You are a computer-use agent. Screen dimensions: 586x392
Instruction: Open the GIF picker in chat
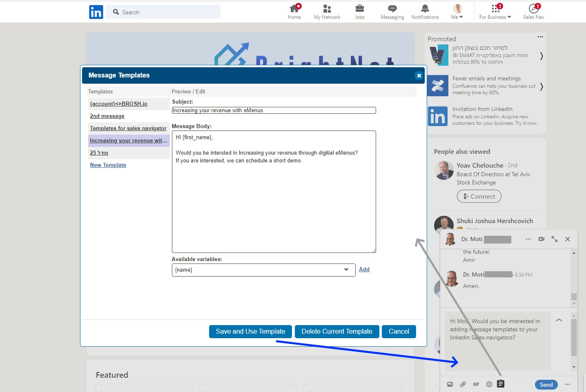point(476,384)
